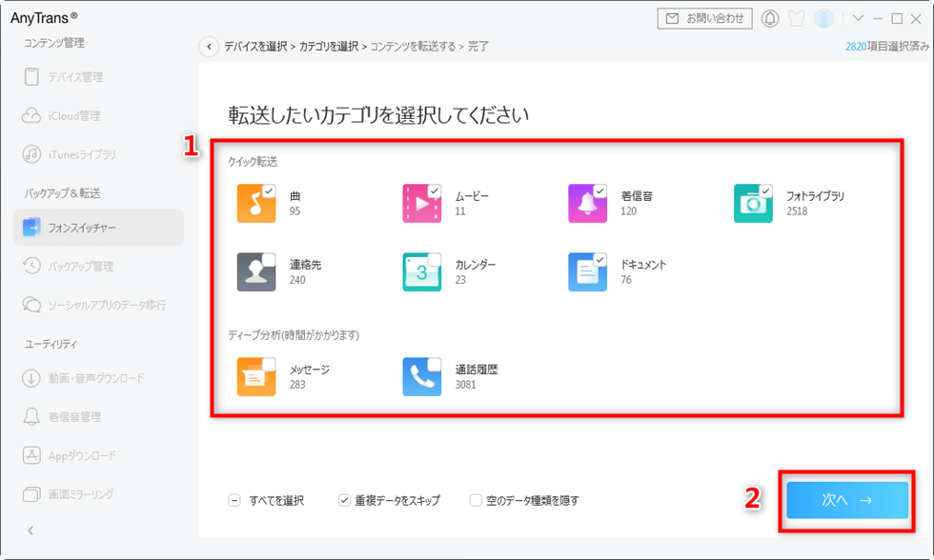Uncheck 重複データをスキップ option
This screenshot has width=934, height=560.
344,501
